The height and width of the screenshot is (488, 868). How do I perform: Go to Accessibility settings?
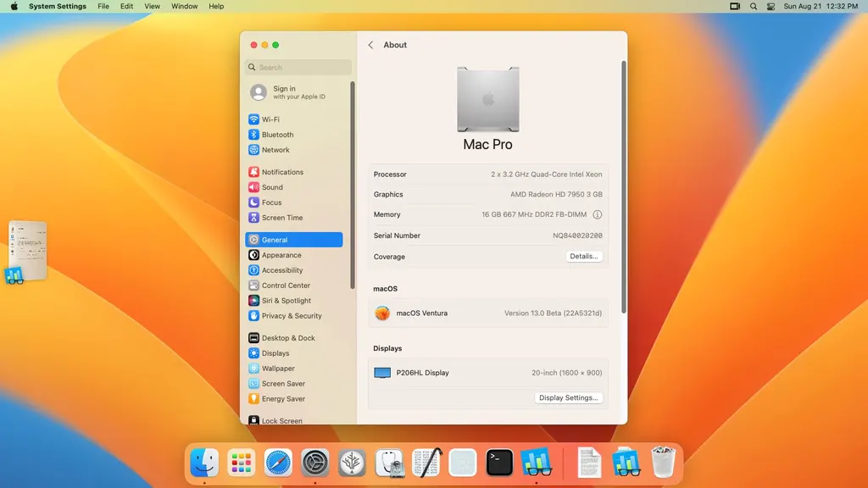[x=294, y=270]
